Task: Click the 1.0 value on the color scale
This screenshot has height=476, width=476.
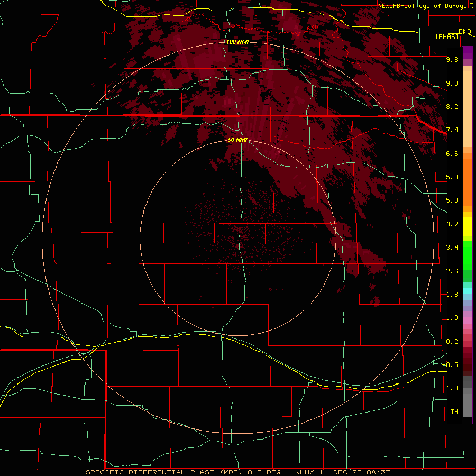Action: coord(452,318)
